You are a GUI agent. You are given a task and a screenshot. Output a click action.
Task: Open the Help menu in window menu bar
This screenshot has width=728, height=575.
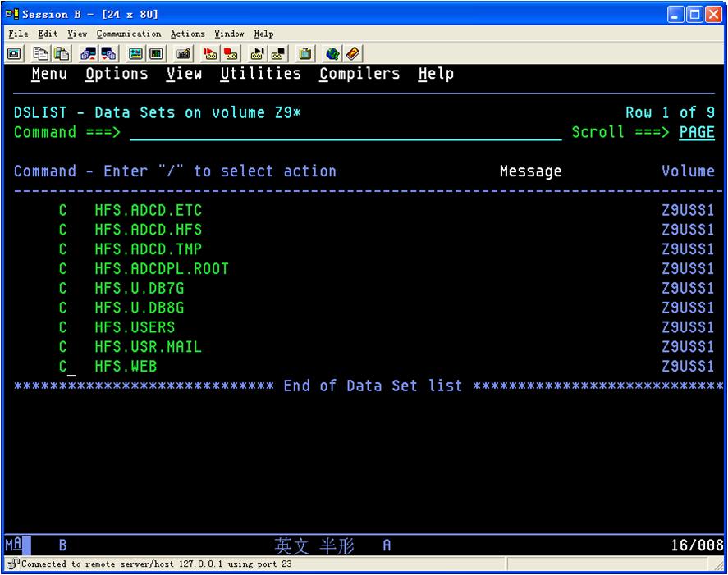coord(263,34)
